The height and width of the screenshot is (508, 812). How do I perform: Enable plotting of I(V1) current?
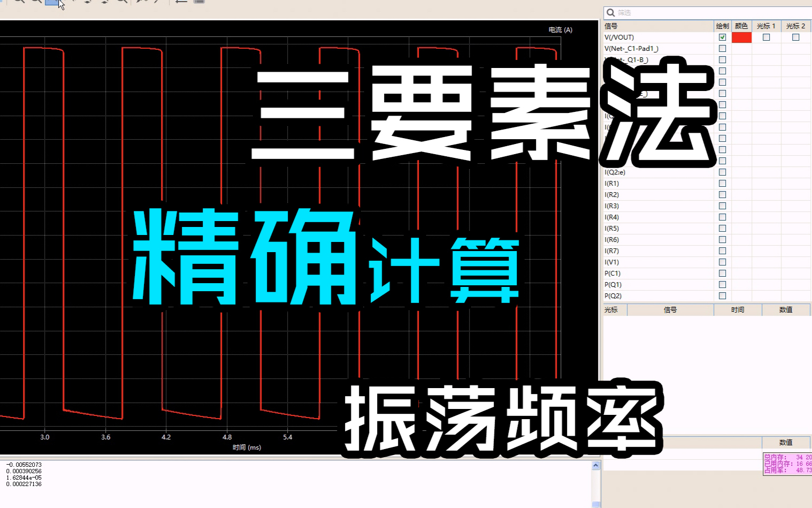(x=722, y=262)
